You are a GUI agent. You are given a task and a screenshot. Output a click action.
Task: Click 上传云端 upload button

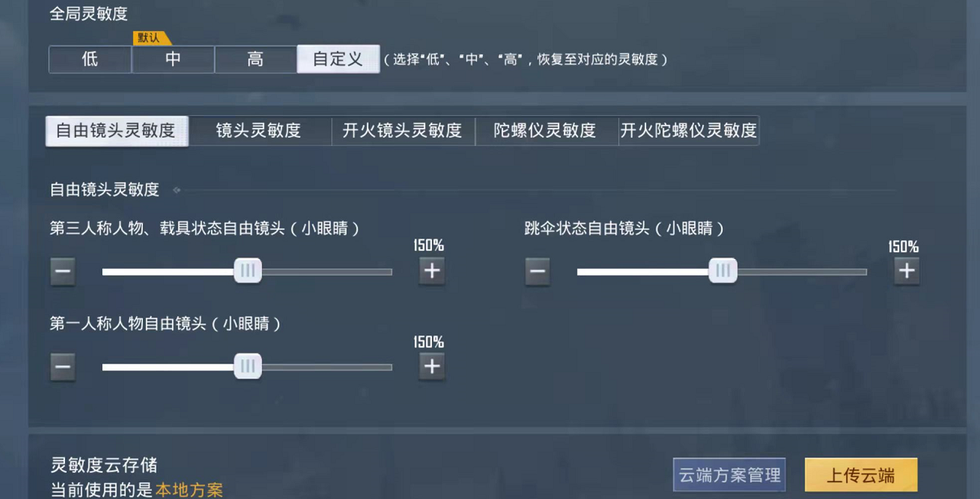(861, 475)
